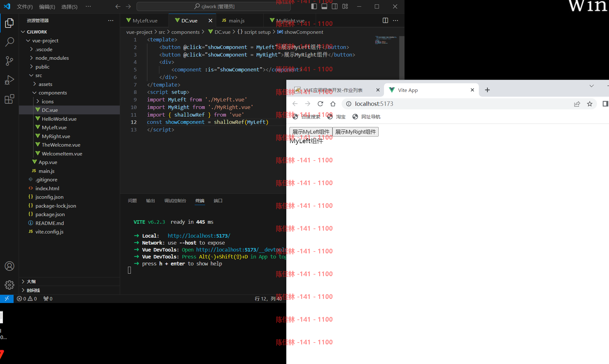609x364 pixels.
Task: Click the 展示MyLeft组件 button
Action: pyautogui.click(x=311, y=132)
